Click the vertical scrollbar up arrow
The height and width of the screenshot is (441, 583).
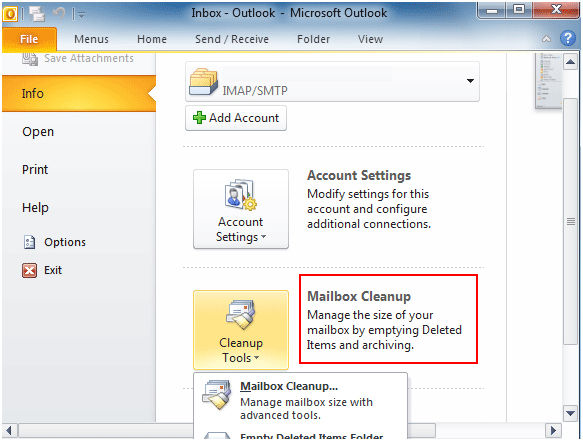pyautogui.click(x=570, y=62)
